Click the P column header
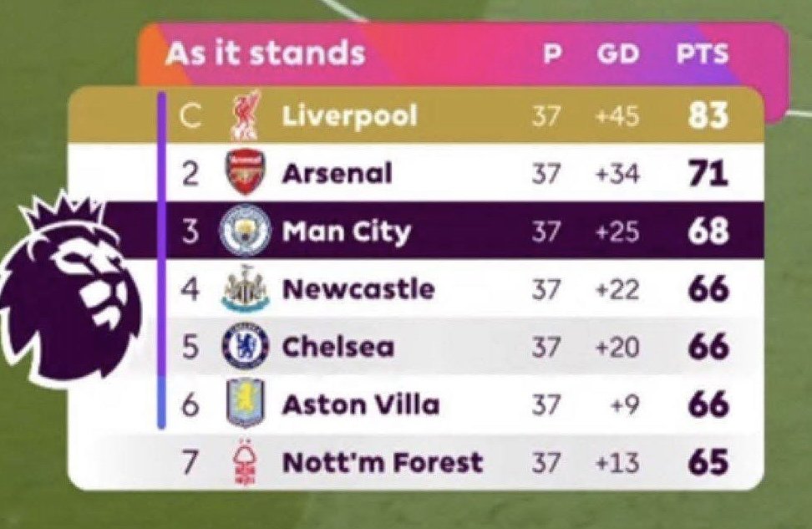The width and height of the screenshot is (812, 529). pyautogui.click(x=552, y=53)
